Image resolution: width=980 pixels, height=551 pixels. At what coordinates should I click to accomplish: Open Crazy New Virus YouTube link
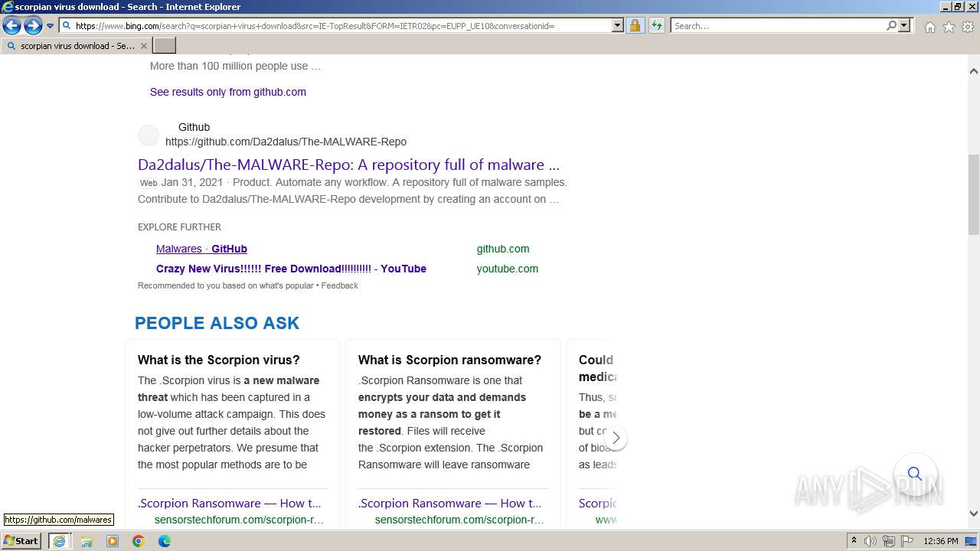pyautogui.click(x=291, y=269)
